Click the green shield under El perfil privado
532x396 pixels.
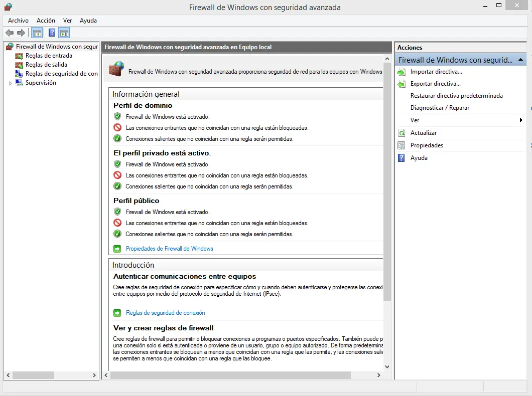[x=117, y=164]
